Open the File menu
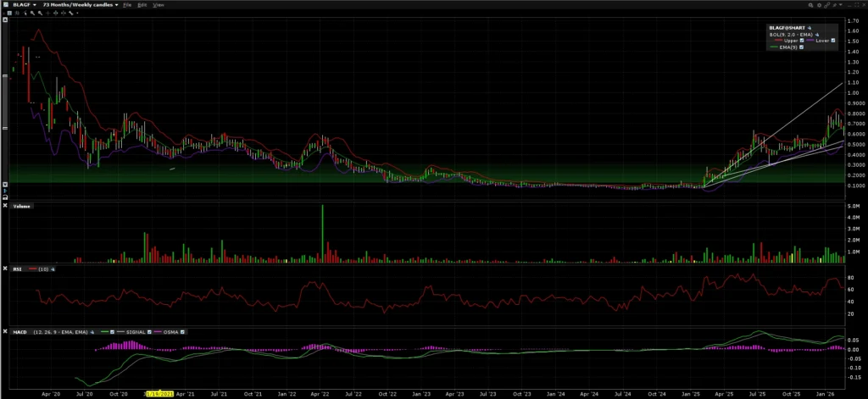 pos(127,5)
